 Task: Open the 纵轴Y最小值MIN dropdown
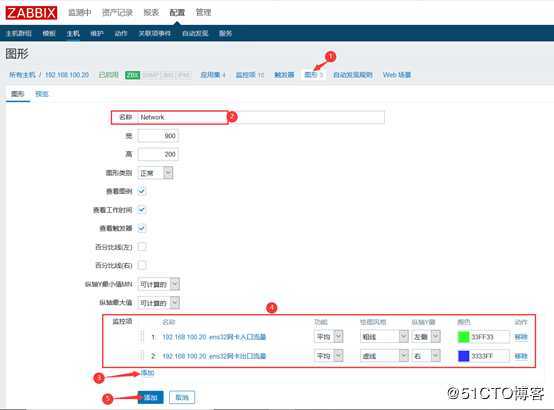[x=159, y=284]
